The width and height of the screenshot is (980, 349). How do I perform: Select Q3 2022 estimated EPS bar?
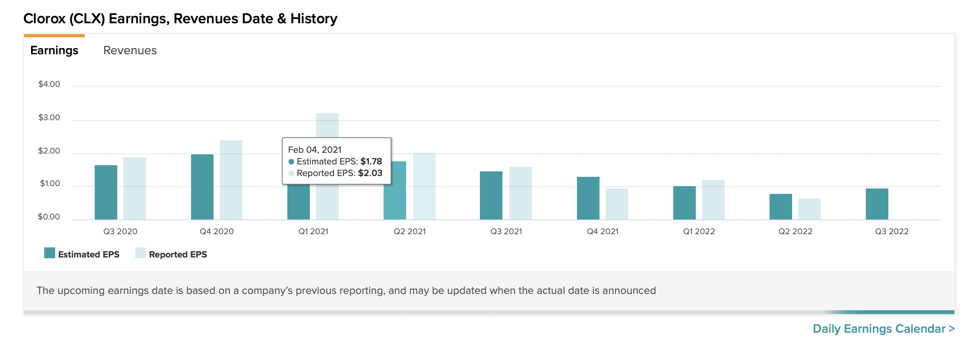pos(877,204)
